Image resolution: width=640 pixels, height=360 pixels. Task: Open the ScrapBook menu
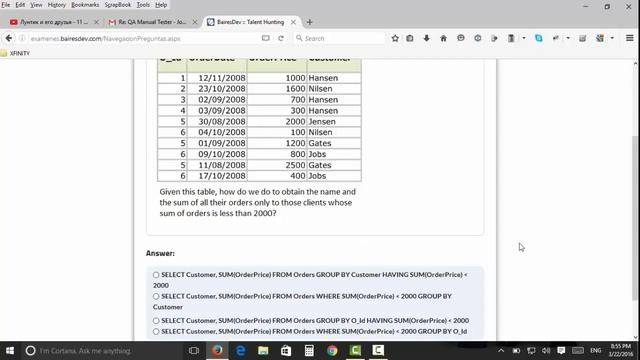118,5
